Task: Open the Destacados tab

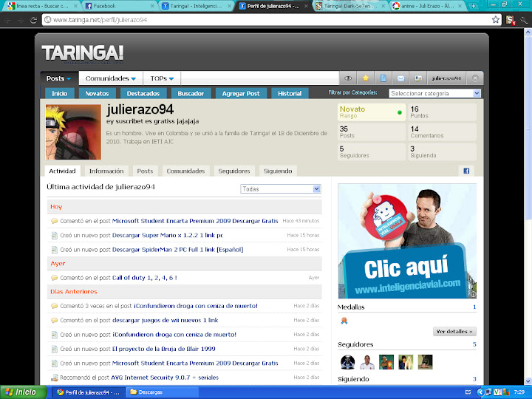Action: click(143, 93)
